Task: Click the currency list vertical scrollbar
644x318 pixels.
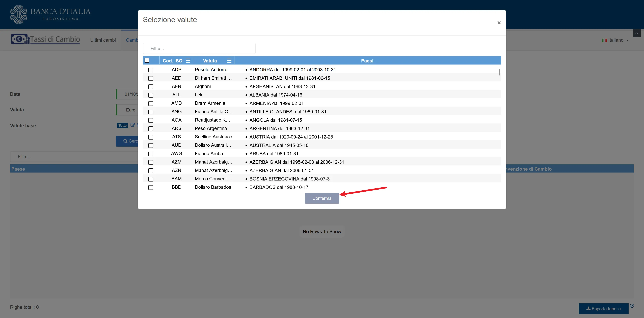Action: click(x=499, y=72)
